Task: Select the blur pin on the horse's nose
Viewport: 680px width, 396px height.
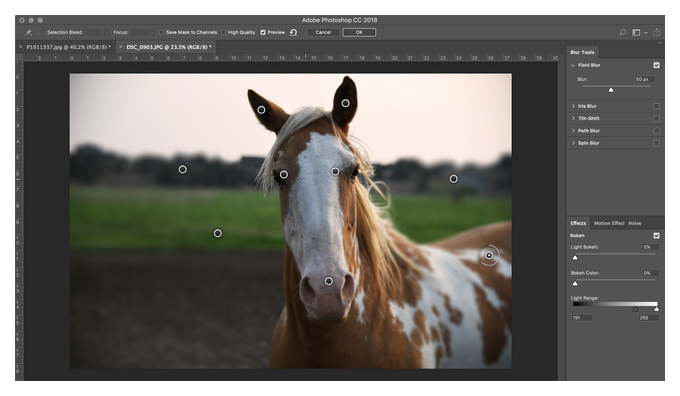Action: 329,281
